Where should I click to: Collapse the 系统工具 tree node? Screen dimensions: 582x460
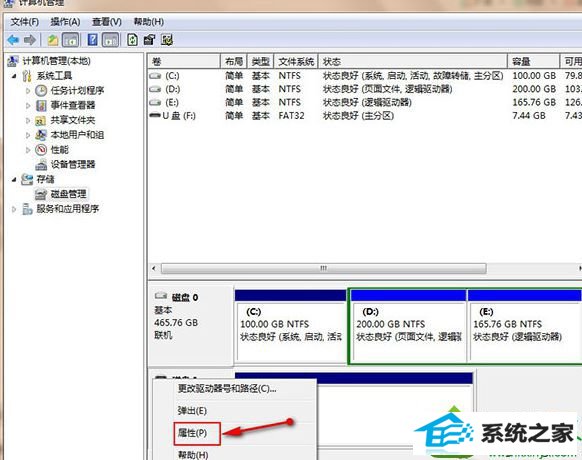14,76
